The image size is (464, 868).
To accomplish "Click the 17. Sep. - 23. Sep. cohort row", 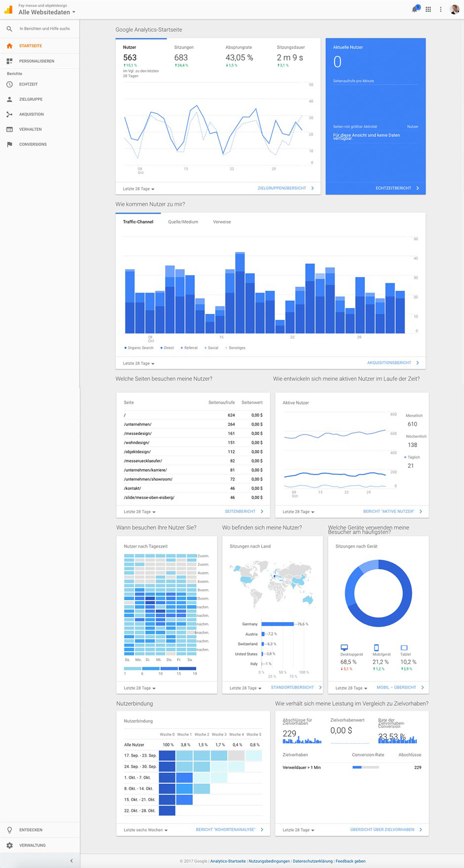I will click(x=193, y=756).
